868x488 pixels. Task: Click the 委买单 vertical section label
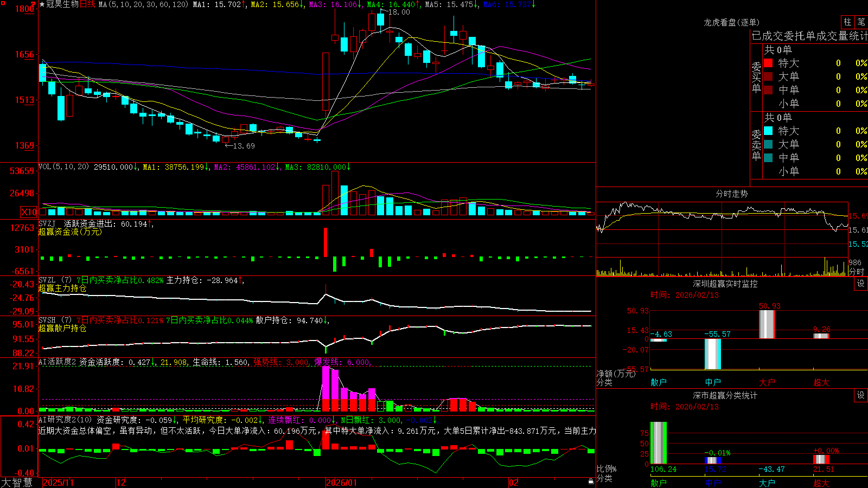point(756,76)
